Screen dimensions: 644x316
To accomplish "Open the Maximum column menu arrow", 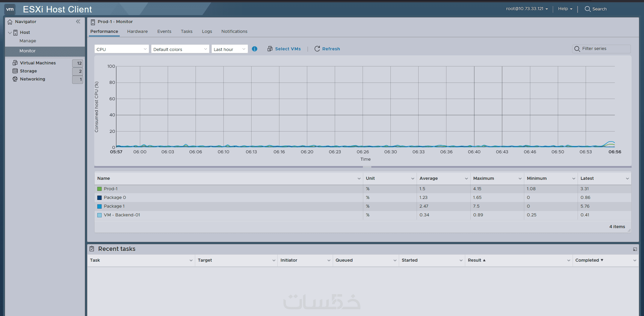I will tap(520, 178).
